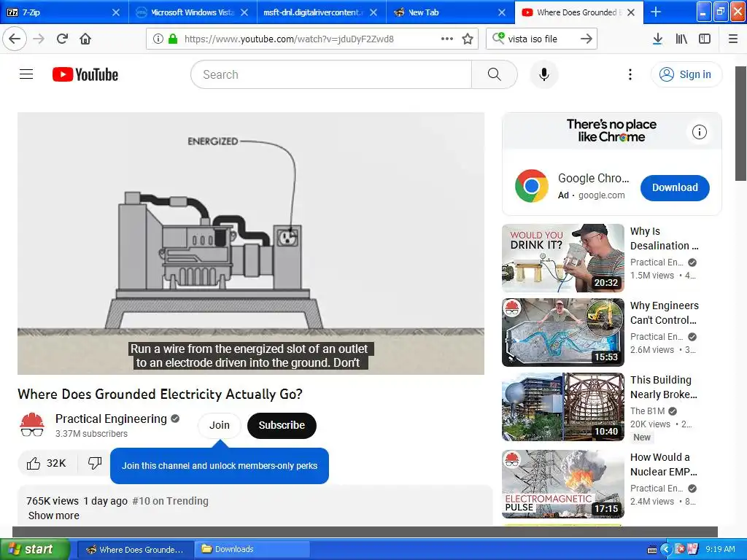Open the This Building Nearly Broke title
The height and width of the screenshot is (560, 747).
click(664, 387)
